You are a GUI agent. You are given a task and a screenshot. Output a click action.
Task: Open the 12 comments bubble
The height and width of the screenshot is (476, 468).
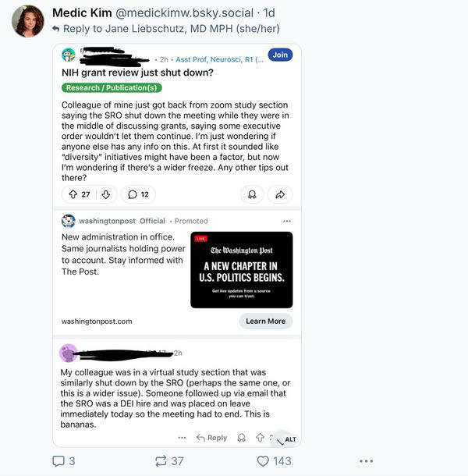point(138,194)
